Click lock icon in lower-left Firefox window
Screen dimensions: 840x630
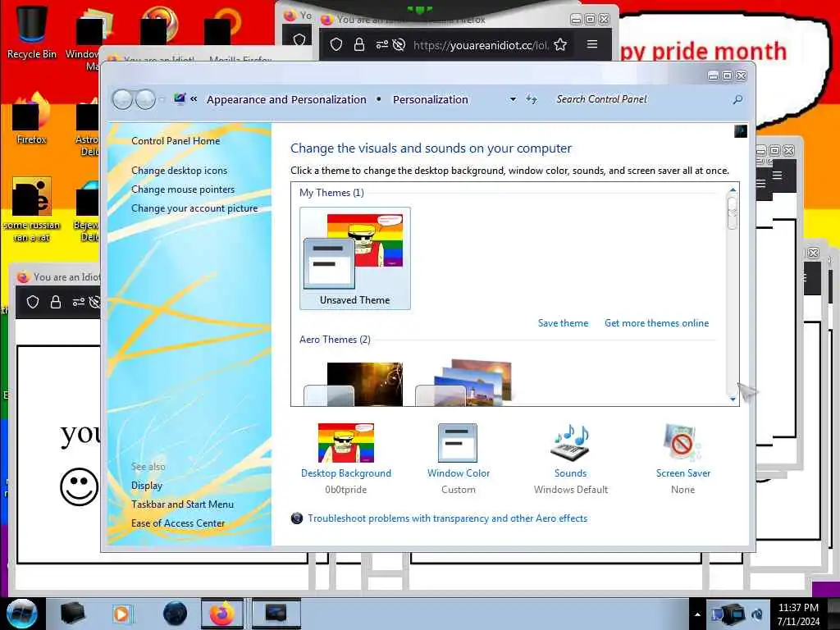click(x=56, y=302)
